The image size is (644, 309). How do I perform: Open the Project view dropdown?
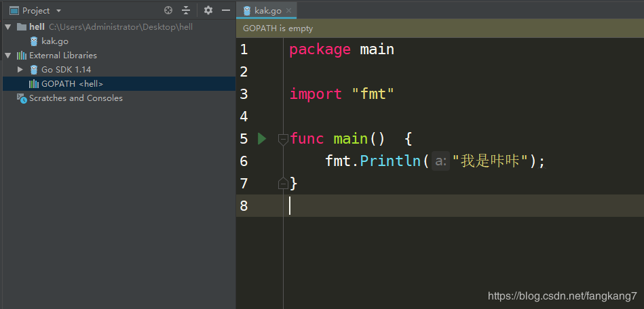coord(58,11)
